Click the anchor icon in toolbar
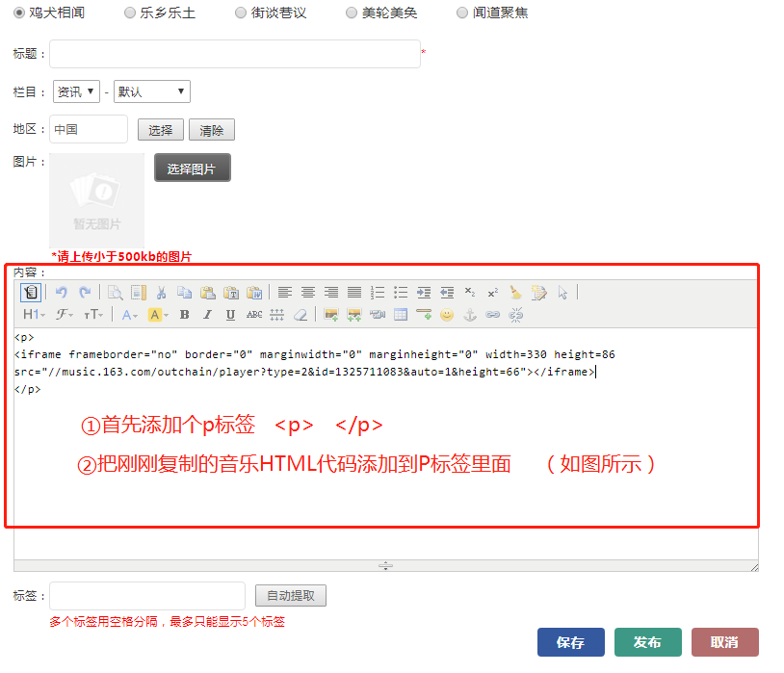 point(470,315)
